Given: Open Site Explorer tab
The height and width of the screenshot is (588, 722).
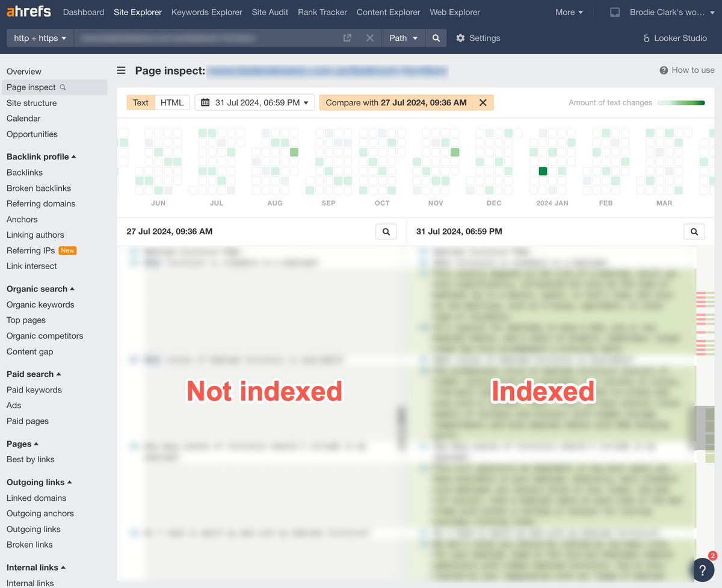Looking at the screenshot, I should [138, 12].
